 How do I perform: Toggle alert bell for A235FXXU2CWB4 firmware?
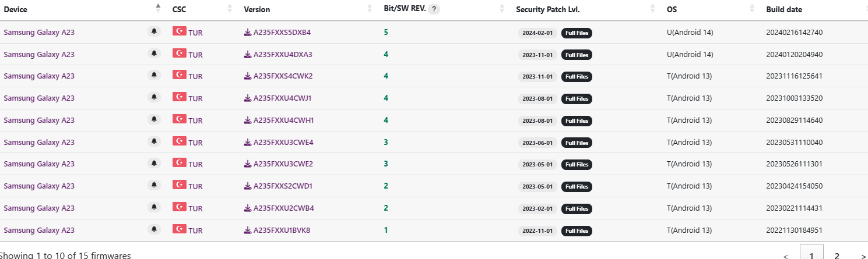pos(154,207)
